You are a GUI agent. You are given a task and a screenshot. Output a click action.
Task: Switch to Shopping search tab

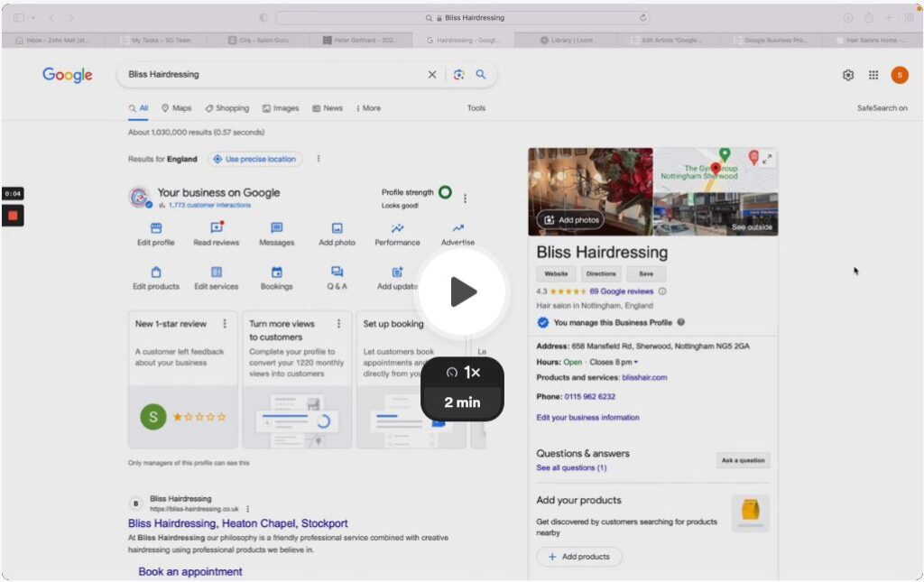coord(227,108)
